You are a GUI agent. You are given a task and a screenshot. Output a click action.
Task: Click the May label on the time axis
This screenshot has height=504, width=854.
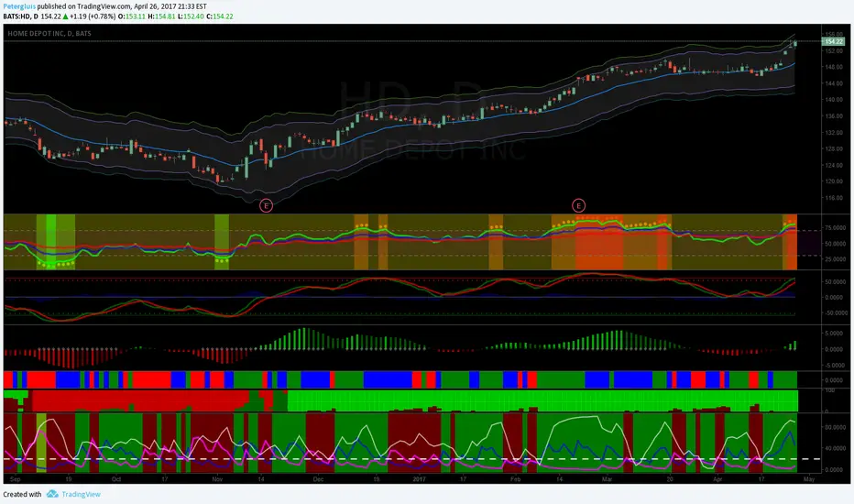[809, 479]
